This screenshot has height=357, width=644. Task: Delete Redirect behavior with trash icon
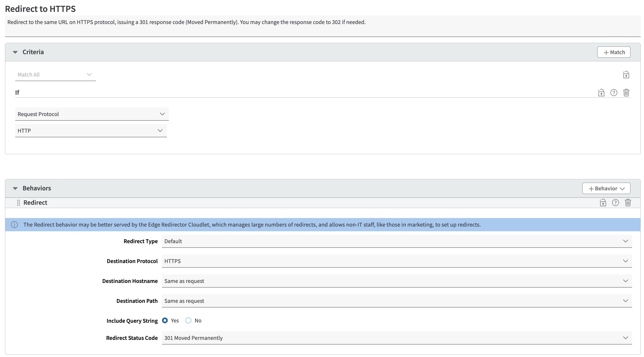click(x=628, y=203)
